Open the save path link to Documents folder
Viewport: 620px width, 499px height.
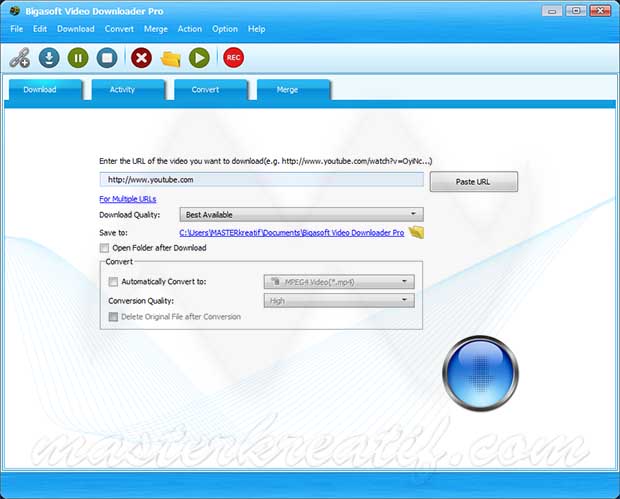(x=292, y=233)
